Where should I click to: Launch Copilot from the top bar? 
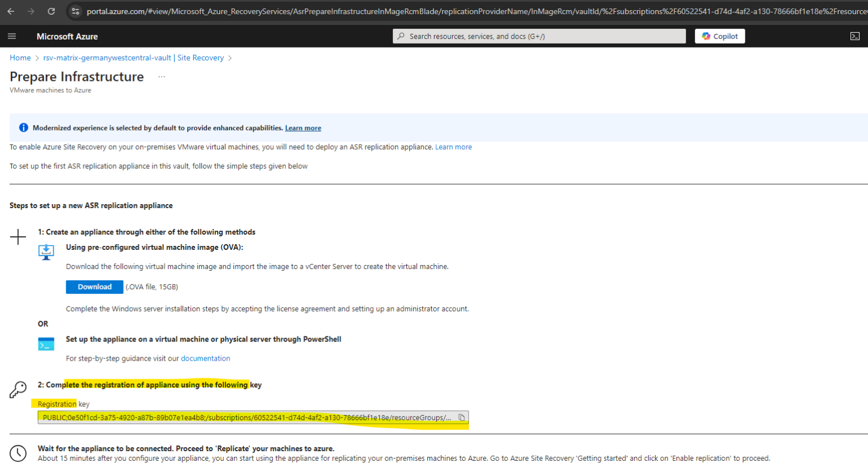pyautogui.click(x=719, y=36)
